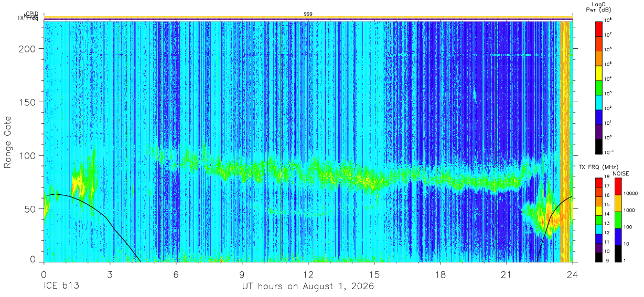
Task: Click the '24' tick label on time axis
Action: tap(572, 274)
